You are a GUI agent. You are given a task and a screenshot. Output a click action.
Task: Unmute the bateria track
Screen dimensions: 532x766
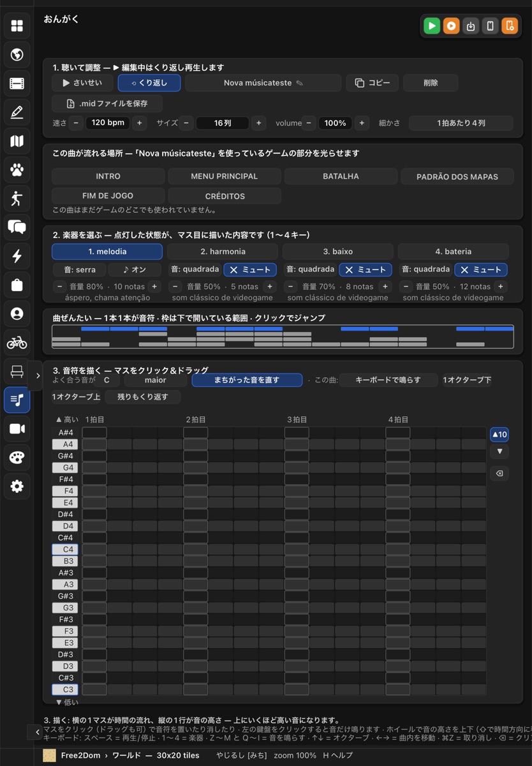(481, 269)
